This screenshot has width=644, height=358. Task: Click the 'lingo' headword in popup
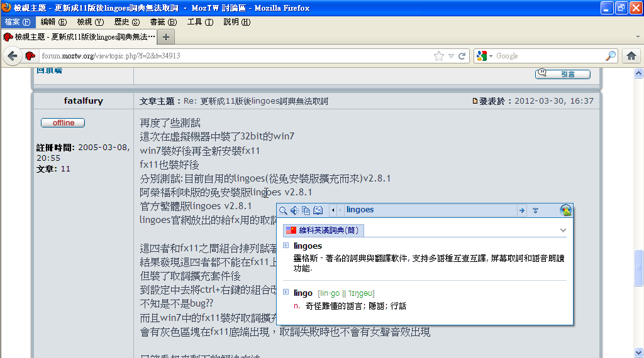coord(303,293)
